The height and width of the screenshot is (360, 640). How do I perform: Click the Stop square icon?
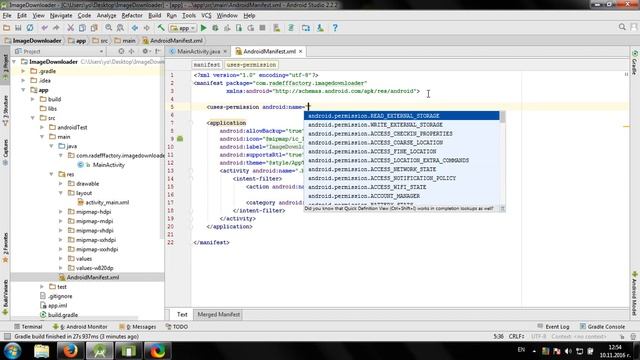pyautogui.click(x=262, y=28)
